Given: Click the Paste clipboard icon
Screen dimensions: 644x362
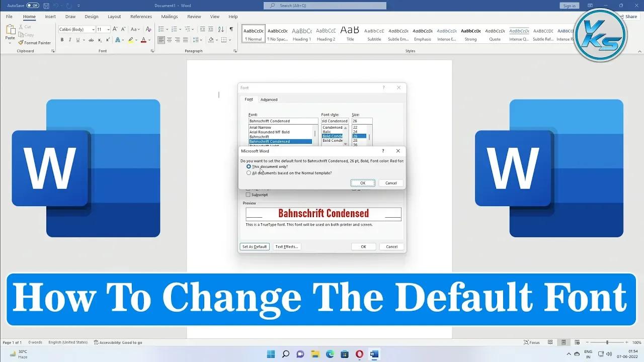Looking at the screenshot, I should (x=10, y=29).
